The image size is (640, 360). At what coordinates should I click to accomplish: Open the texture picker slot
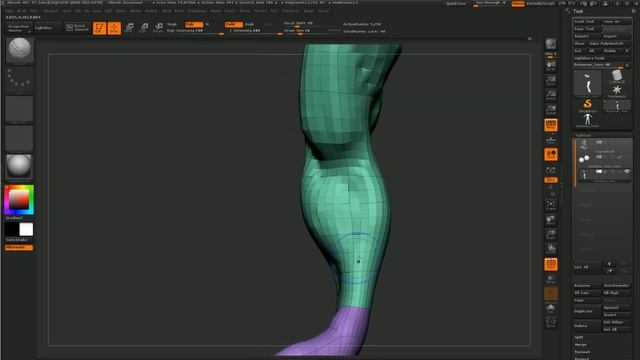[19, 138]
